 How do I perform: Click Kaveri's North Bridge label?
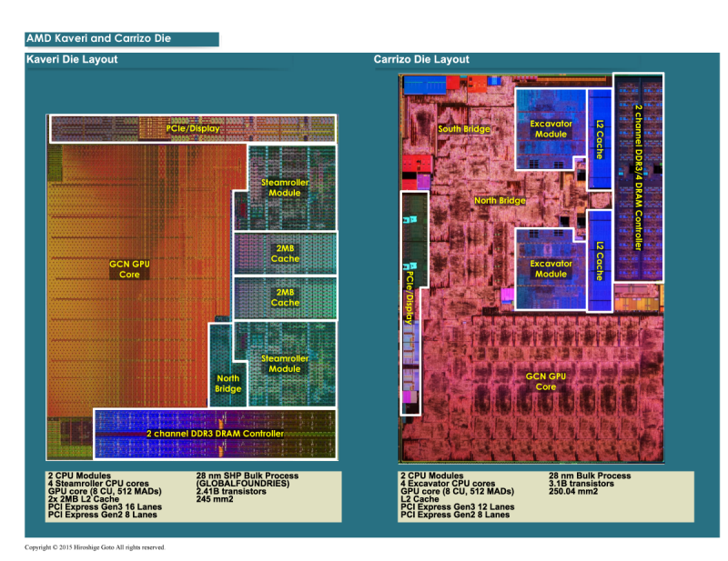[x=228, y=384]
